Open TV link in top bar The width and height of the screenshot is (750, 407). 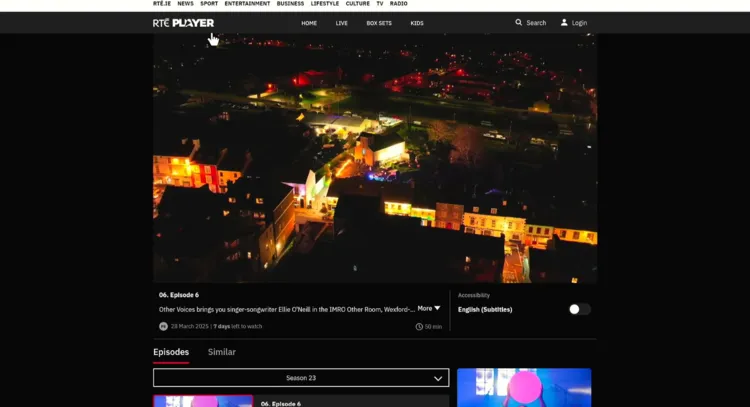tap(380, 3)
